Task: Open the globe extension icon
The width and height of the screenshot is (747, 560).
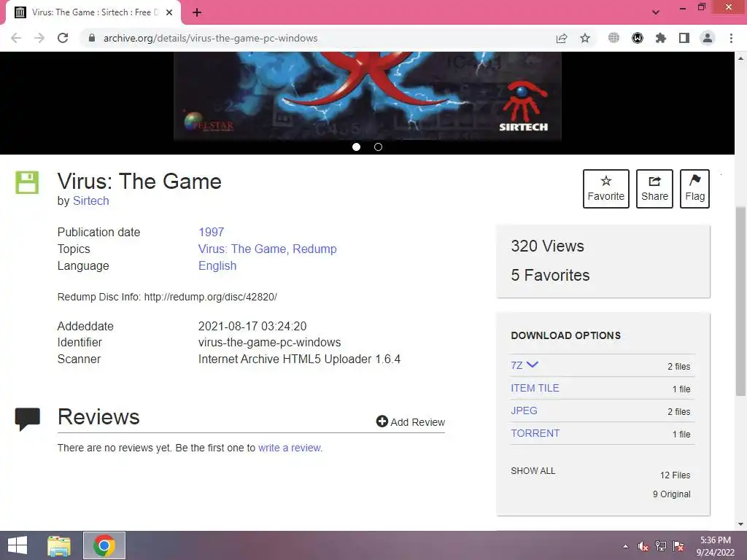Action: pyautogui.click(x=614, y=38)
